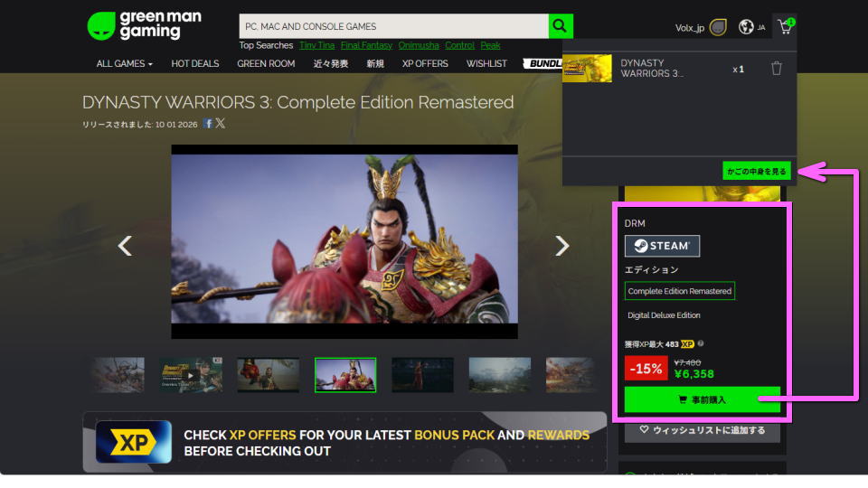Click the XP info question mark icon
The height and width of the screenshot is (488, 868).
701,343
